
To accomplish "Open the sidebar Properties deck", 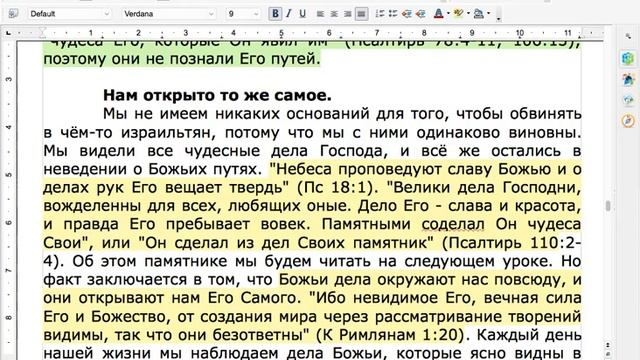I will (628, 58).
